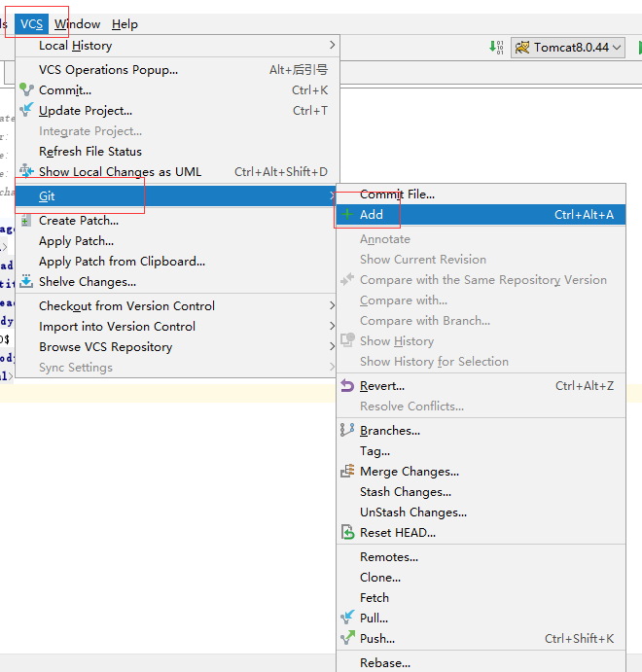Choose Pull... in the Git submenu
This screenshot has width=642, height=672.
point(374,619)
